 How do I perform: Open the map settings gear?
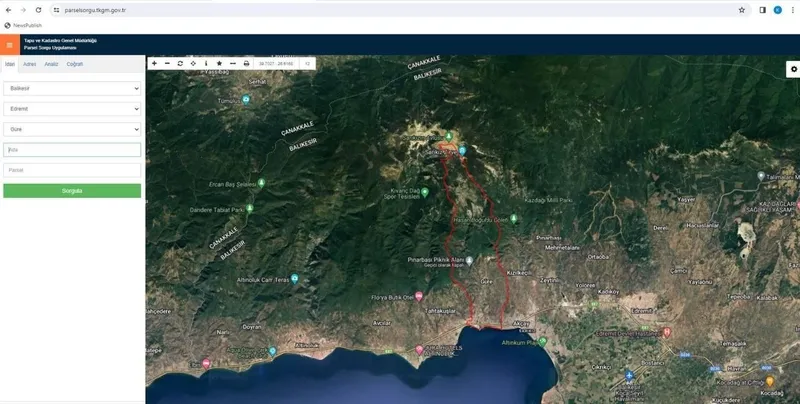pyautogui.click(x=793, y=69)
